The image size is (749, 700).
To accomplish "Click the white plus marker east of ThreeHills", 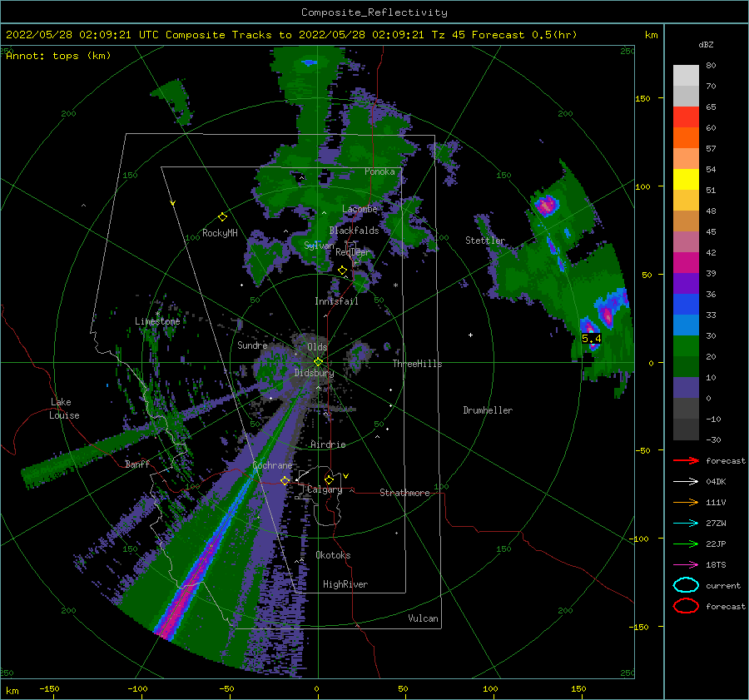I will coord(470,335).
